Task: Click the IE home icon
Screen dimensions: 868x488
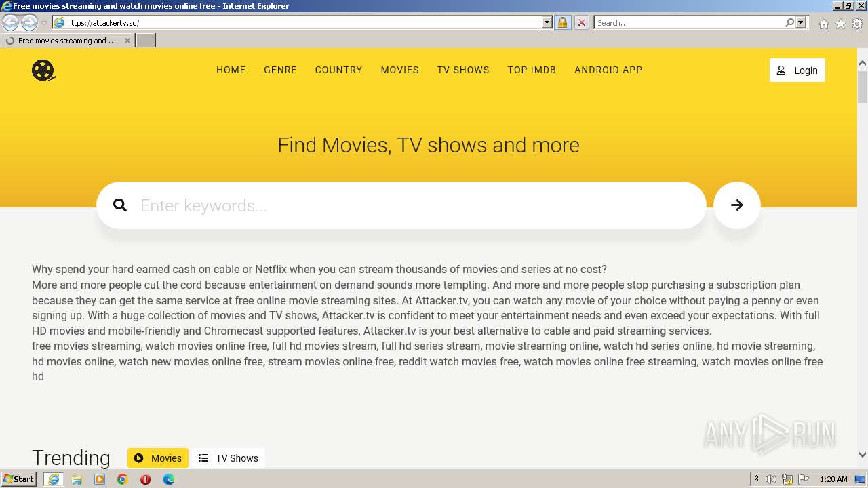Action: coord(823,23)
